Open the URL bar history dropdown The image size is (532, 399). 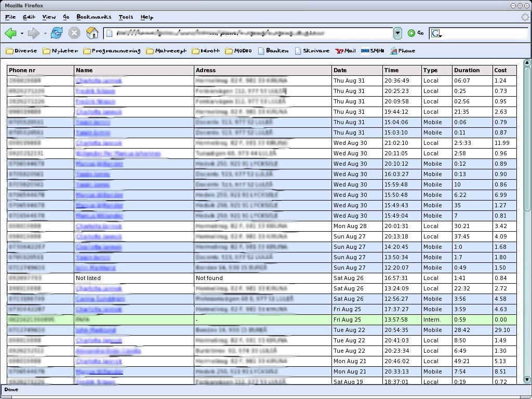tap(397, 33)
